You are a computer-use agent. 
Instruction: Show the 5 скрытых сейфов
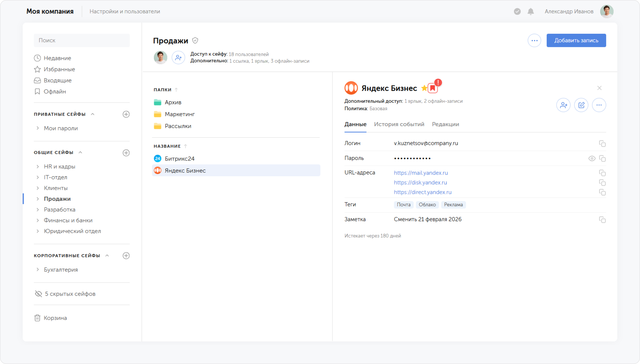pyautogui.click(x=65, y=294)
